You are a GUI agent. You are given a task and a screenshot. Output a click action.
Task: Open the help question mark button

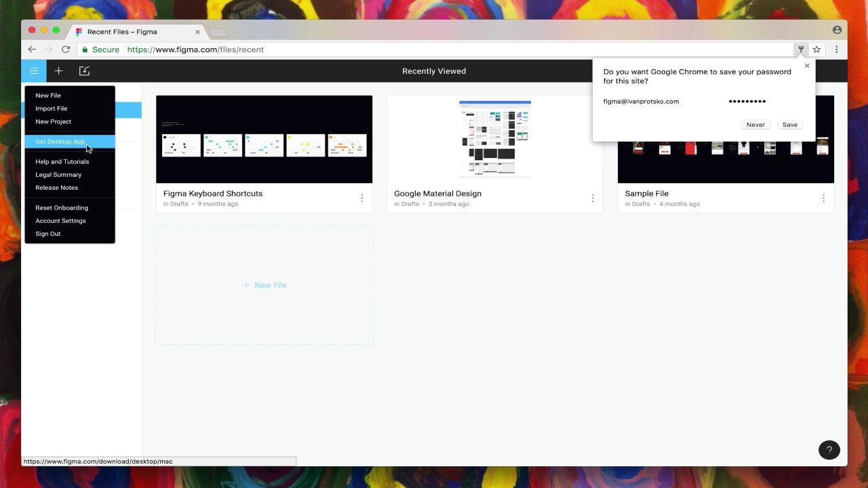829,450
